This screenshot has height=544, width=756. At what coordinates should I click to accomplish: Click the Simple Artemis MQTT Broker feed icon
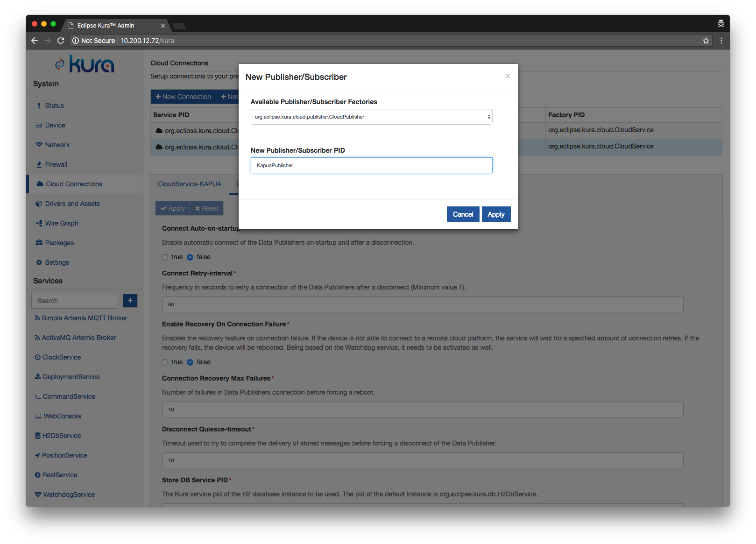click(37, 318)
